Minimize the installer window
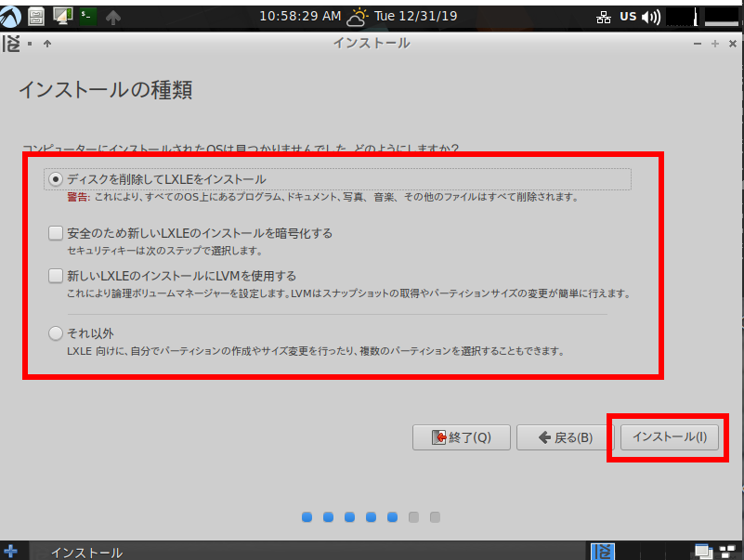Viewport: 744px width, 560px height. [697, 44]
